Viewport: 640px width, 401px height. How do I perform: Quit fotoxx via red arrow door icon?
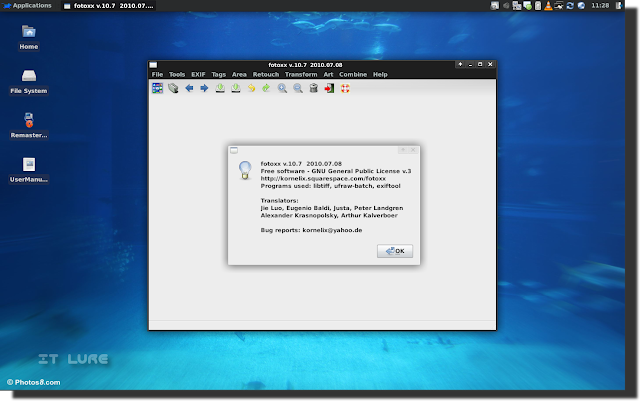point(329,88)
